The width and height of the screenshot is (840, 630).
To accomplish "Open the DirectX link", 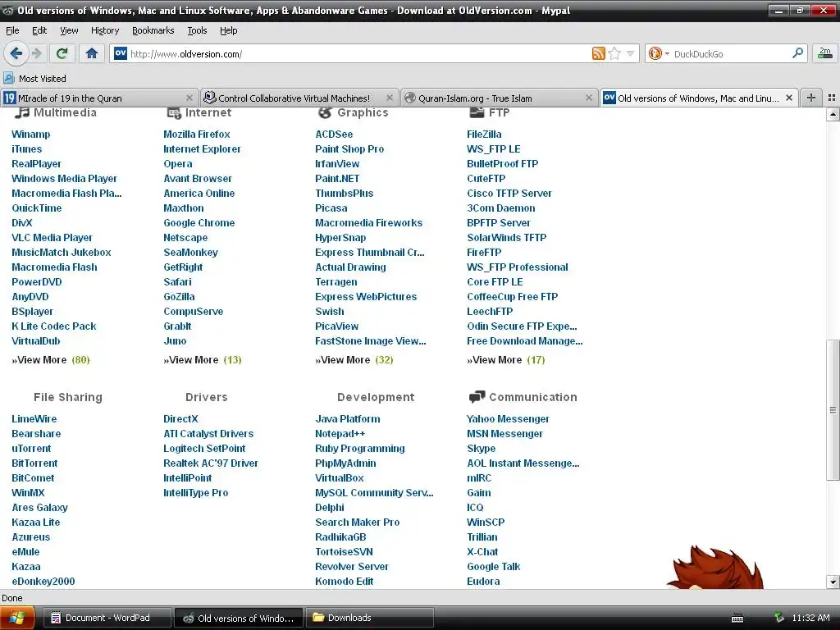I will point(180,419).
